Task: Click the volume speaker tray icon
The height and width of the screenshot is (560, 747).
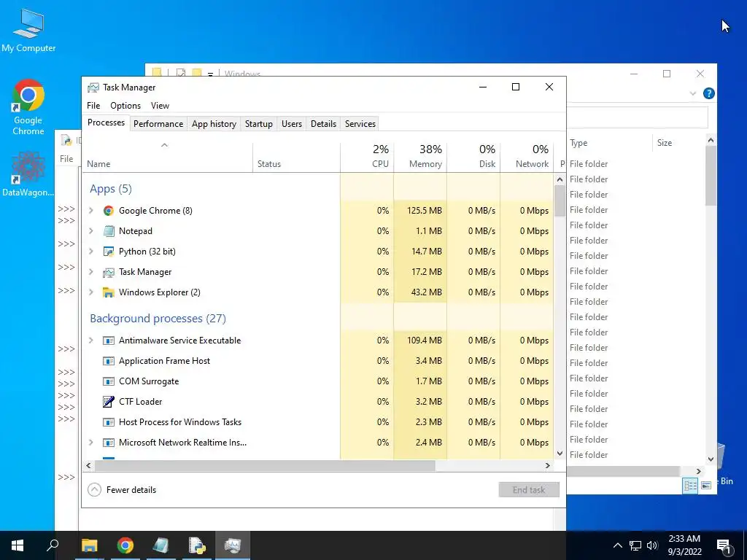Action: pos(652,545)
